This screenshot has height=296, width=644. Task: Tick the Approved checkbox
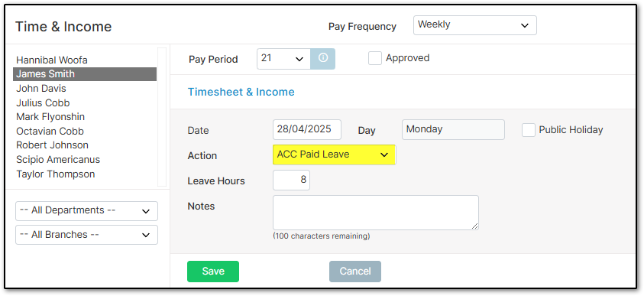point(375,58)
